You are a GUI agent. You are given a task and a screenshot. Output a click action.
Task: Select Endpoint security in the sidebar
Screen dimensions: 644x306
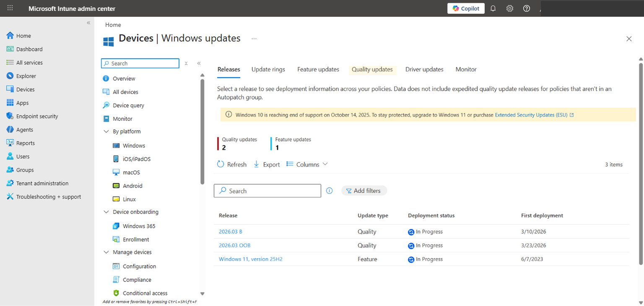36,116
